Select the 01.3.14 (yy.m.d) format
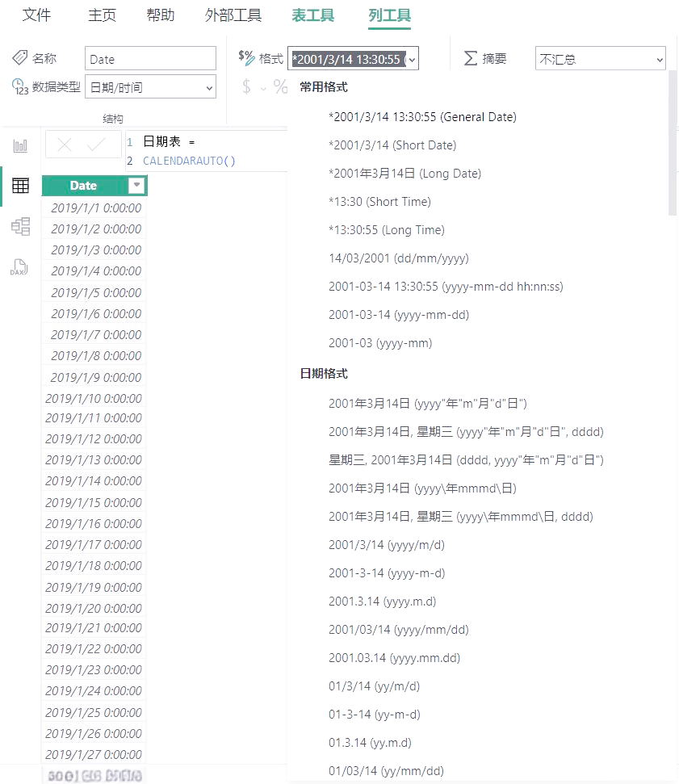Image resolution: width=679 pixels, height=784 pixels. (370, 743)
